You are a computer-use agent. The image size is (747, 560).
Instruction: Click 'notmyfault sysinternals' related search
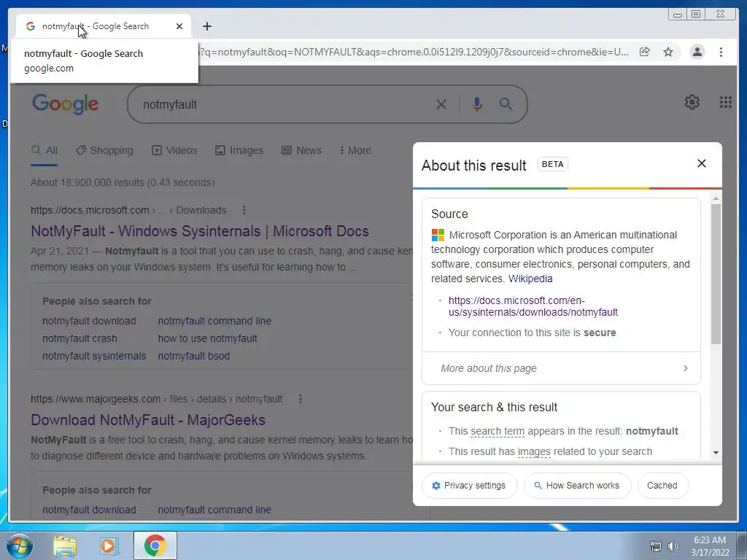click(94, 356)
